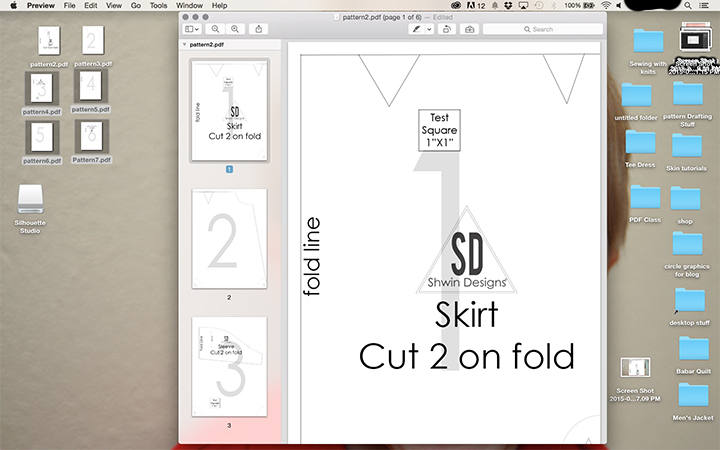Open the Go menu
720x450 pixels.
135,6
